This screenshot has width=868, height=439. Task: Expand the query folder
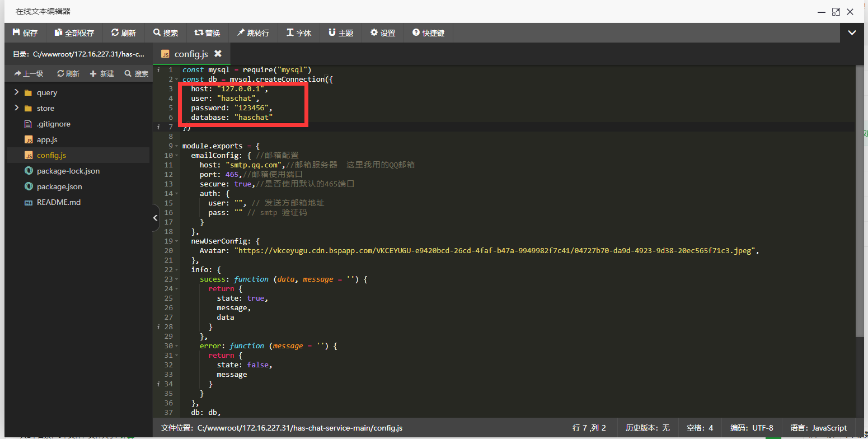tap(16, 92)
